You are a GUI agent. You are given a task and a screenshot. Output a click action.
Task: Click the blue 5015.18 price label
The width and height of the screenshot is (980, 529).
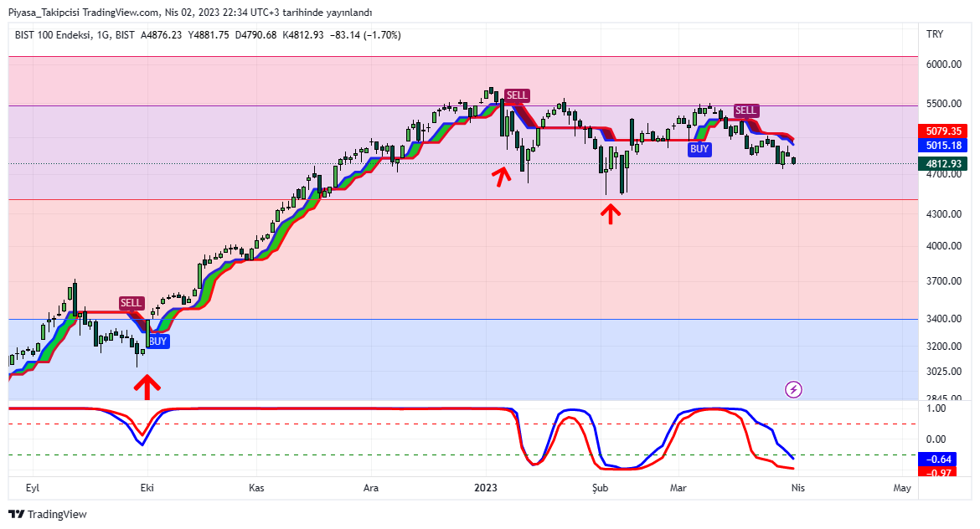coord(942,146)
